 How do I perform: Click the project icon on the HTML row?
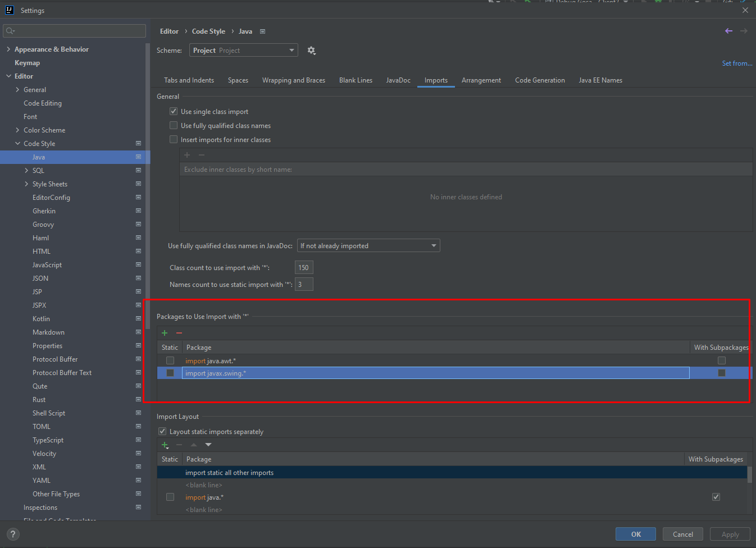138,252
